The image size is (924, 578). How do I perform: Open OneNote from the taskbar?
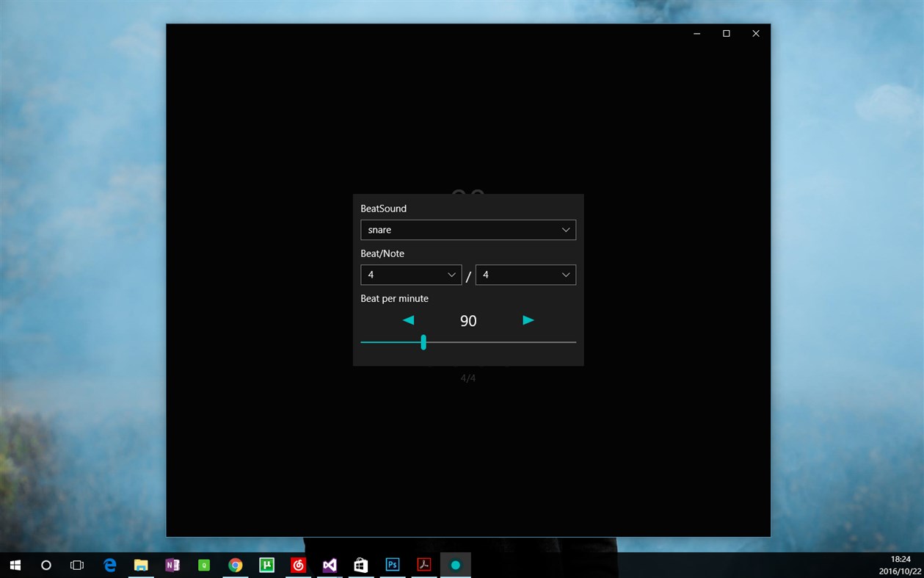pyautogui.click(x=172, y=565)
